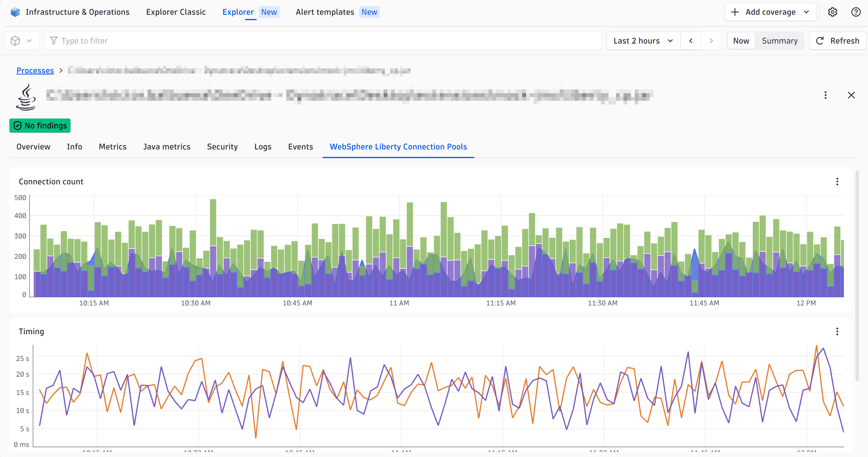Open the Add coverage dropdown
The image size is (868, 457).
click(770, 12)
